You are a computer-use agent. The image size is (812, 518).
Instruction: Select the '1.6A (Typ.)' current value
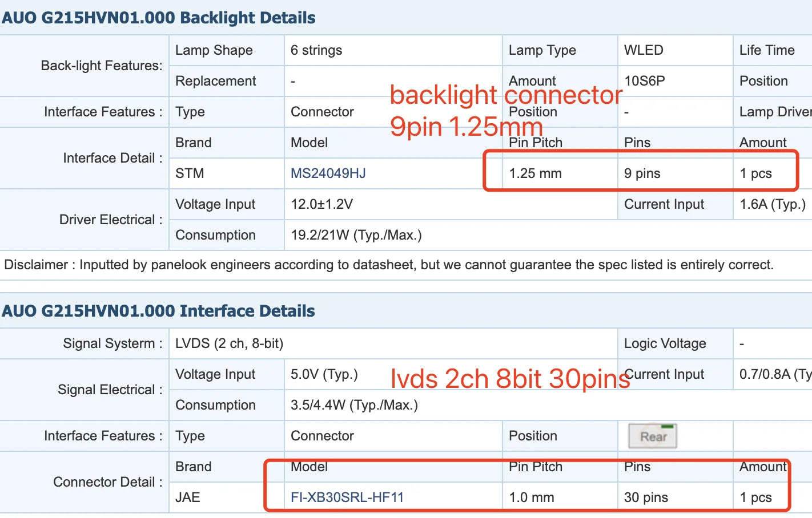[773, 204]
